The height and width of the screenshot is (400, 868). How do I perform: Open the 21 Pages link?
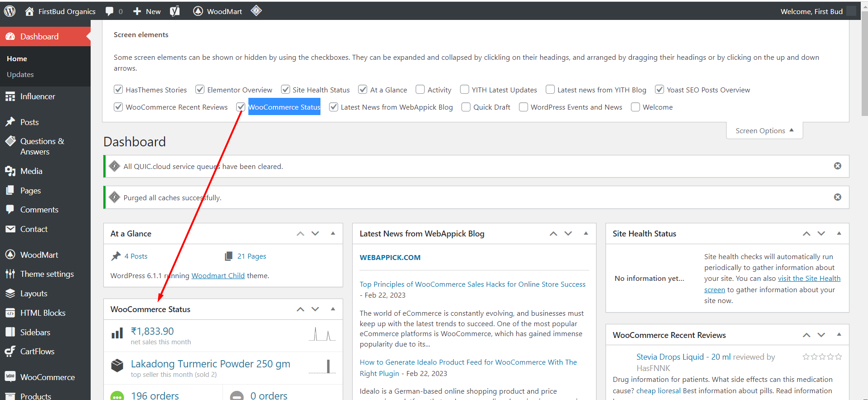tap(252, 256)
